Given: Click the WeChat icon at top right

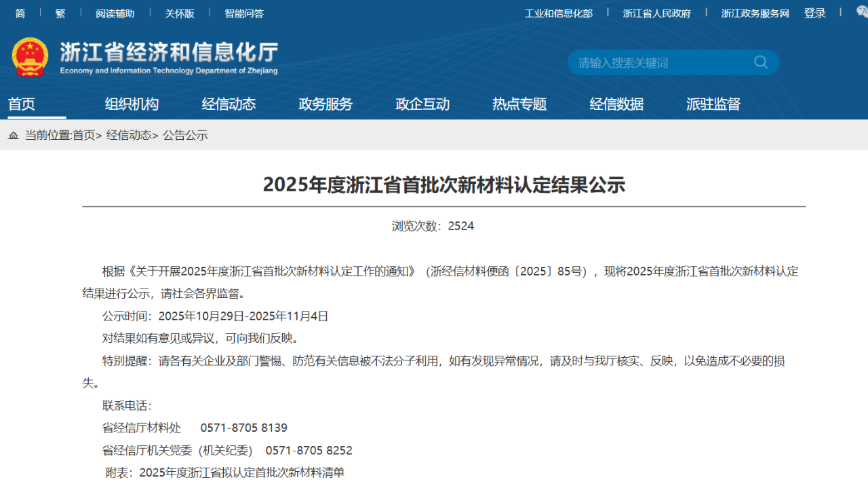Looking at the screenshot, I should click(x=862, y=13).
